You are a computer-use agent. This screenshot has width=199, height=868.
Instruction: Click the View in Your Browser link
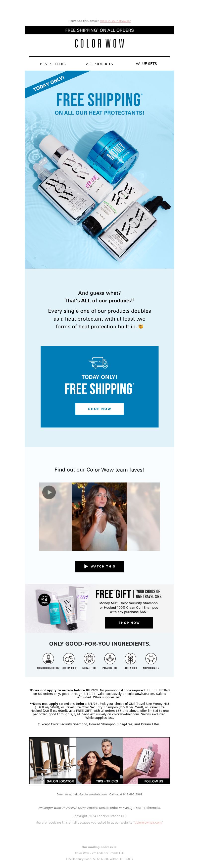(x=115, y=21)
